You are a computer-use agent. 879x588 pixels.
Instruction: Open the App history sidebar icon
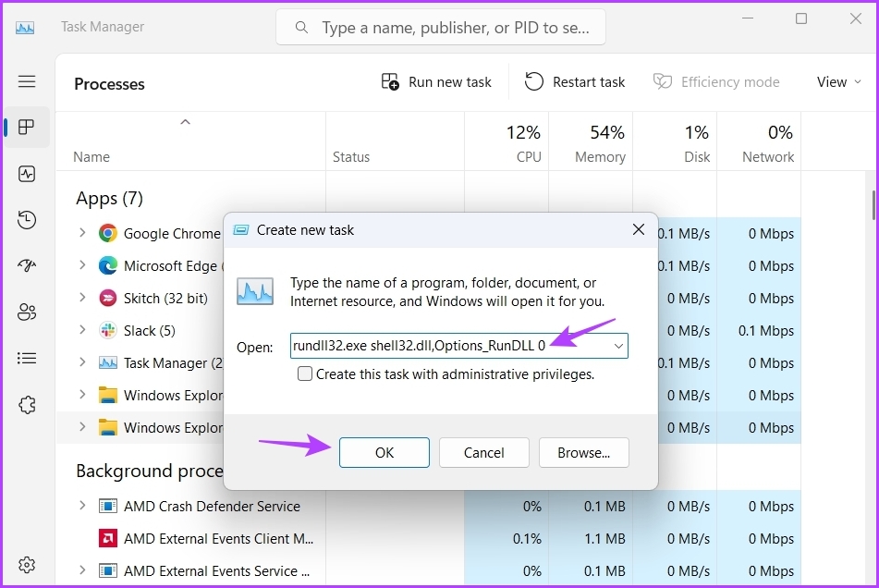27,220
